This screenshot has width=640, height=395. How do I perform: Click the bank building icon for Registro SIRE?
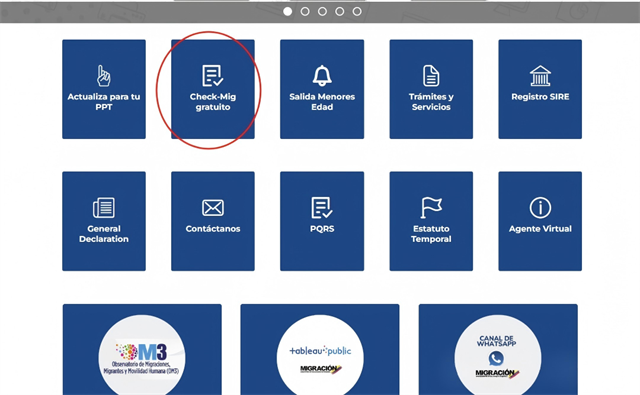click(540, 75)
